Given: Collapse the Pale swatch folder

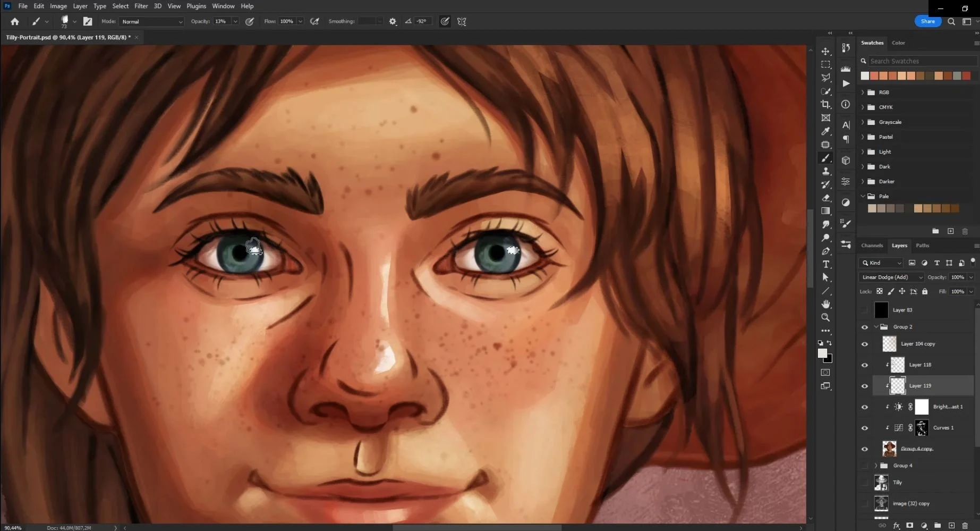Looking at the screenshot, I should 862,196.
